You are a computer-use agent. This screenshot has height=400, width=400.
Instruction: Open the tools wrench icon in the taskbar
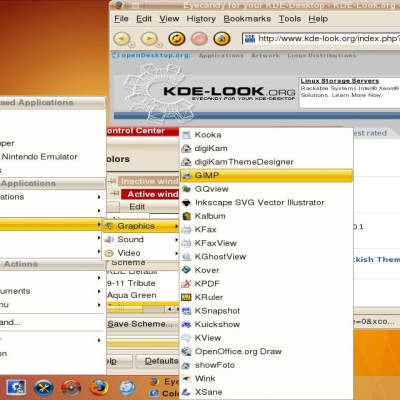coord(44,388)
